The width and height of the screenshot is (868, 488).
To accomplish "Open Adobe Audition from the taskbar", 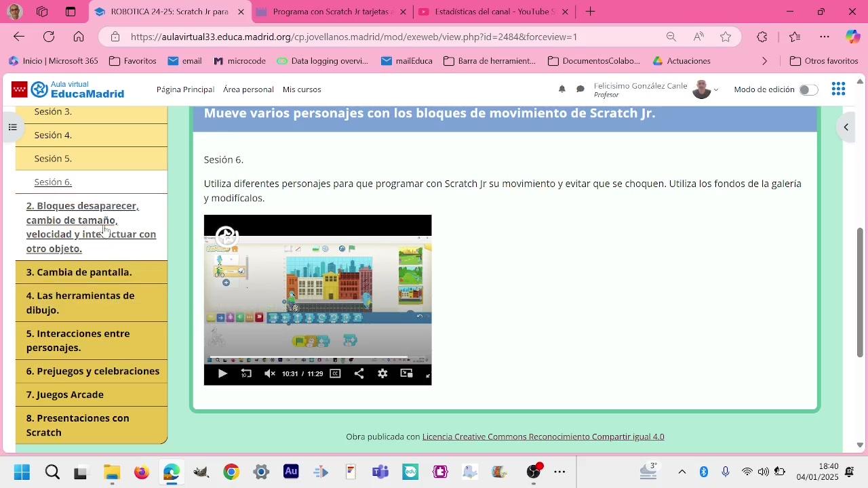I will point(291,472).
